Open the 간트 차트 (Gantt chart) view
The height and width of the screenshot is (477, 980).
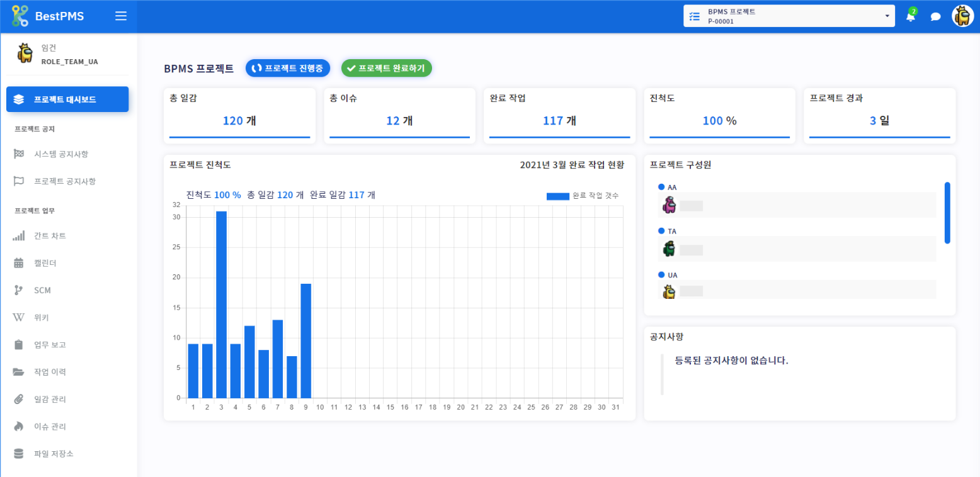pos(51,235)
